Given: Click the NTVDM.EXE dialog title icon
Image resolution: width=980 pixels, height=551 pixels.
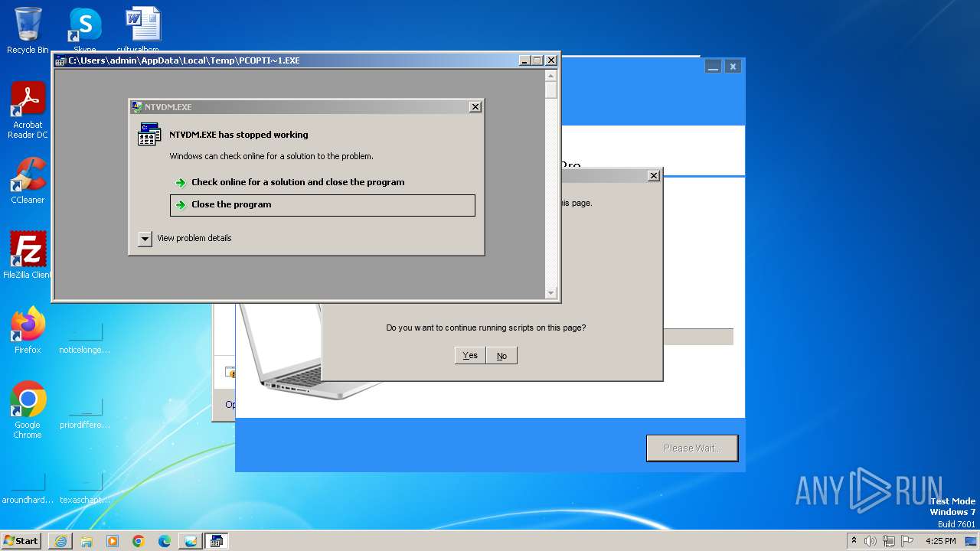Looking at the screenshot, I should [x=136, y=107].
